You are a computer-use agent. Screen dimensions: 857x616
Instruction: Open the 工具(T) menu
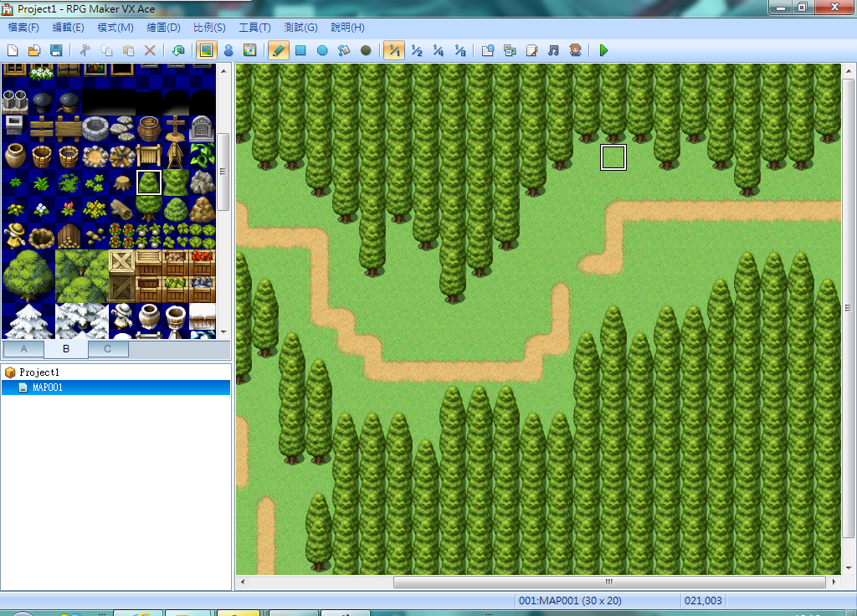[254, 28]
